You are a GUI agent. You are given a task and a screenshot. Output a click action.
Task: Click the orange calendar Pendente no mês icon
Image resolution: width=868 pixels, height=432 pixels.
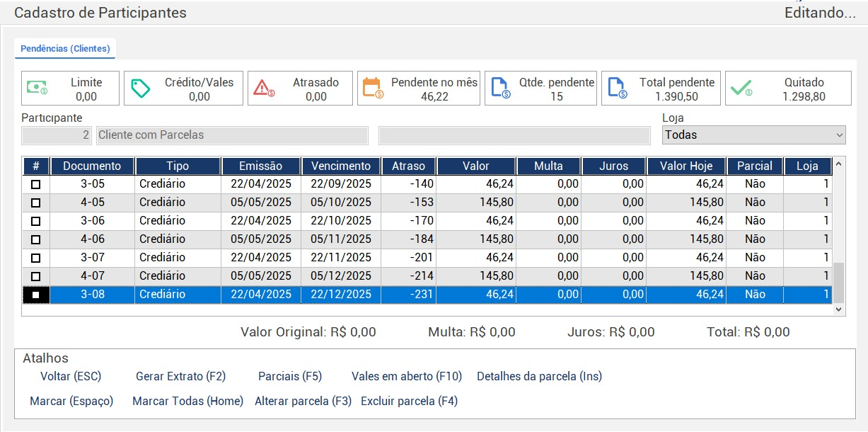(x=373, y=88)
